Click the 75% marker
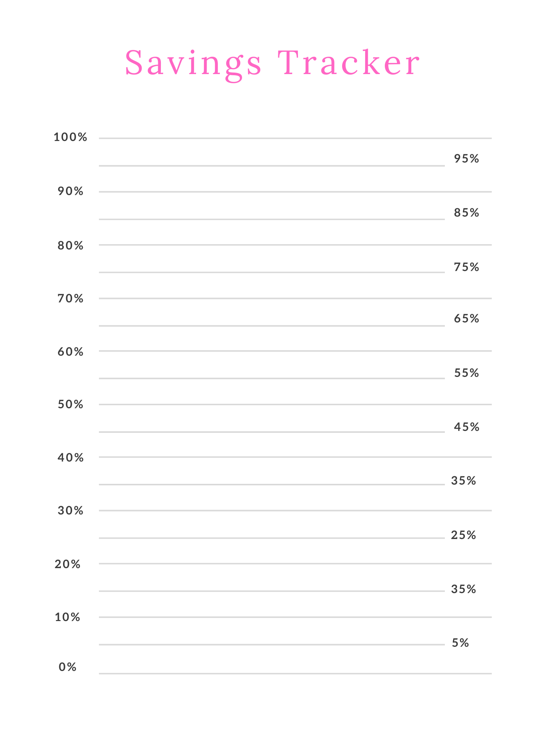Image resolution: width=534 pixels, height=756 pixels. pyautogui.click(x=466, y=267)
